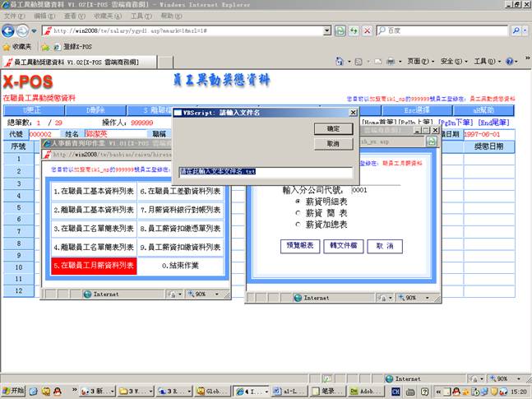Screen dimensions: 532x399
Task: Click the Favorites star icon
Action: [x=7, y=47]
